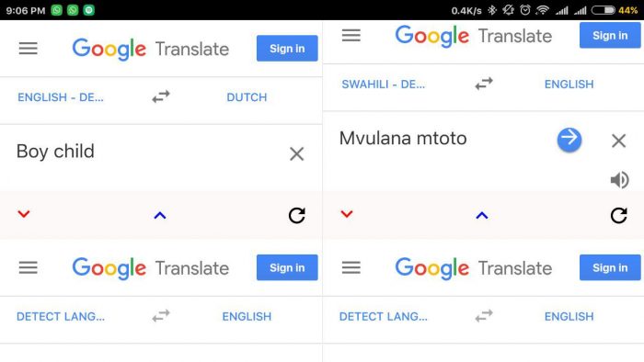Swap Swahili and English languages
The width and height of the screenshot is (644, 362).
pyautogui.click(x=484, y=84)
